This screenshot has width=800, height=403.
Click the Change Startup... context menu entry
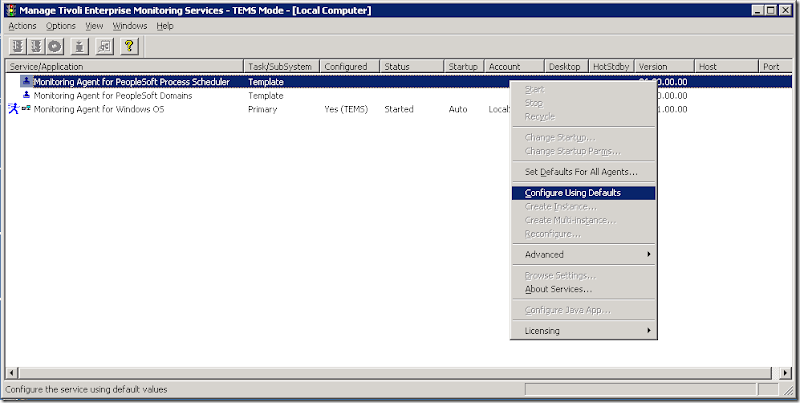point(584,138)
